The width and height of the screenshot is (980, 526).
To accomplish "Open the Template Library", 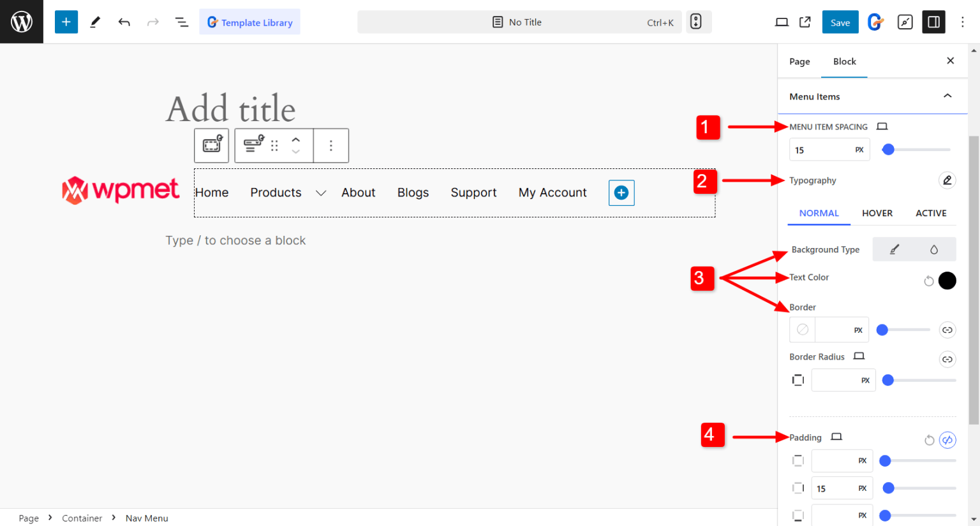I will pos(249,22).
